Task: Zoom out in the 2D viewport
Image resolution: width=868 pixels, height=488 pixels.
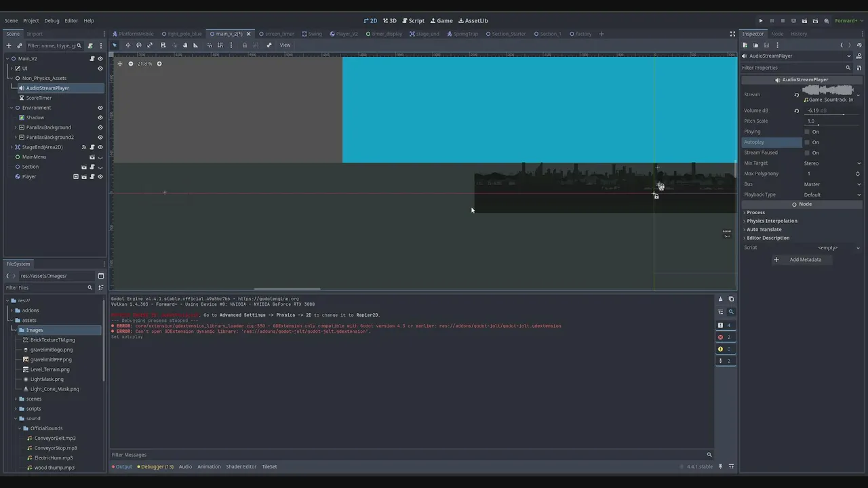Action: [x=131, y=64]
